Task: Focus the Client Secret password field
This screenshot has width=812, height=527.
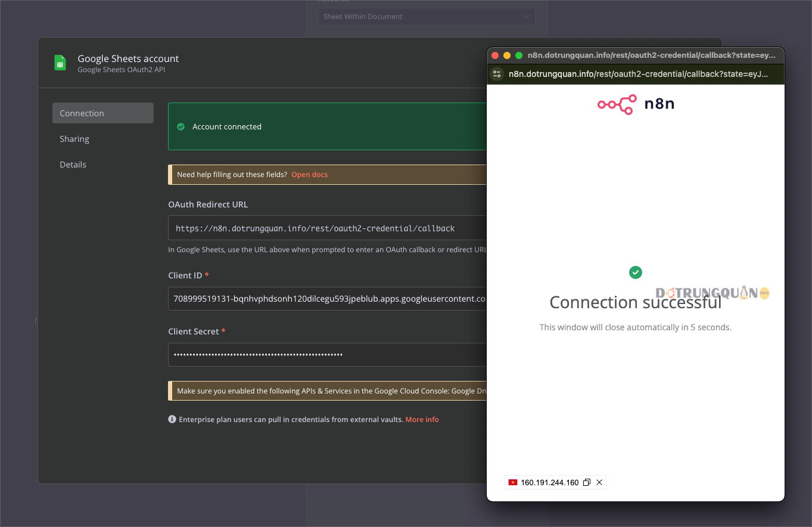Action: tap(328, 355)
